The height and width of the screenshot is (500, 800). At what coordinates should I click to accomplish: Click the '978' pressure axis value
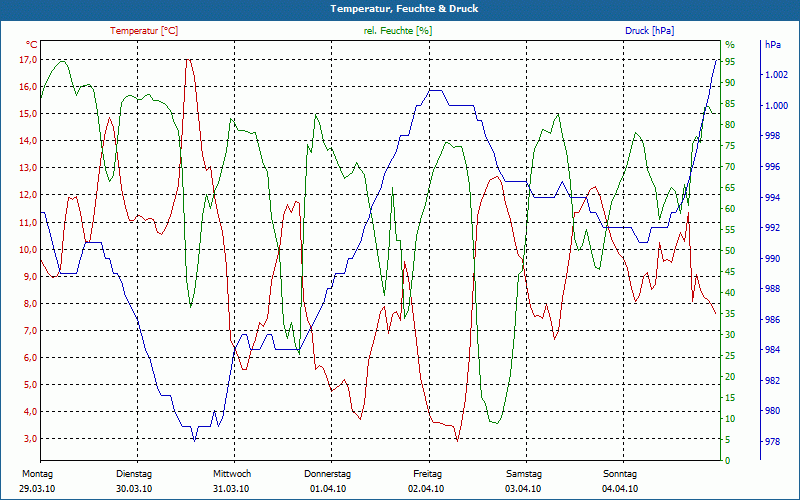[772, 441]
